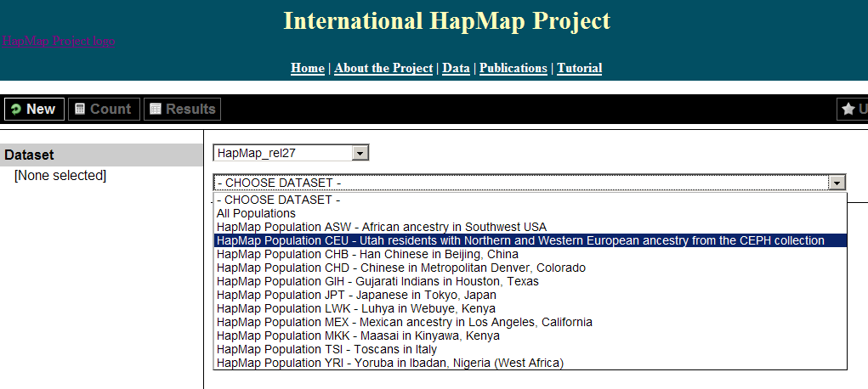
Task: Open the Data navigation link
Action: 456,68
